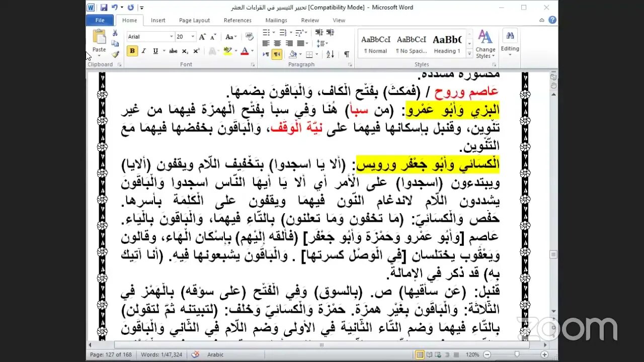
Task: Apply the Normal style
Action: (x=376, y=44)
